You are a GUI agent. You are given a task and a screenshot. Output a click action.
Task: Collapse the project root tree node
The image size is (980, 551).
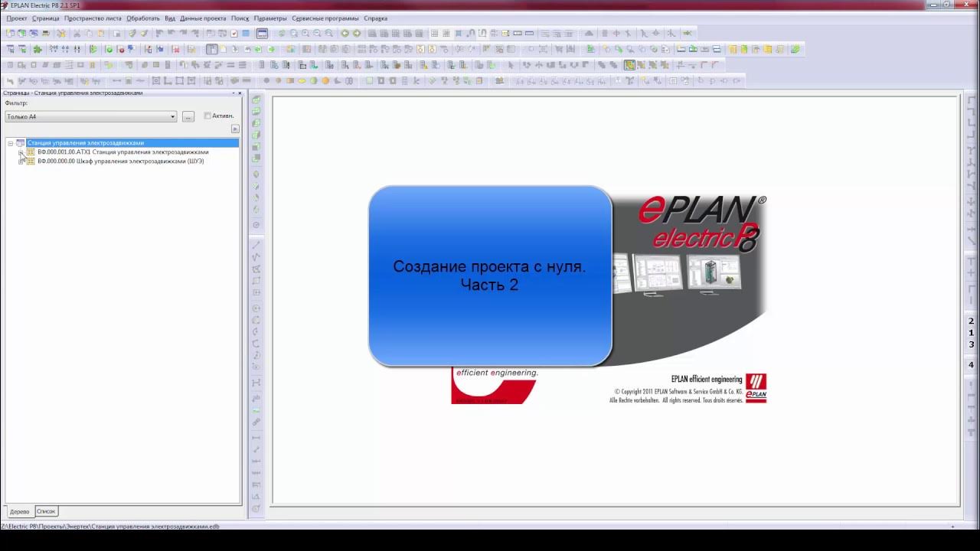point(11,143)
